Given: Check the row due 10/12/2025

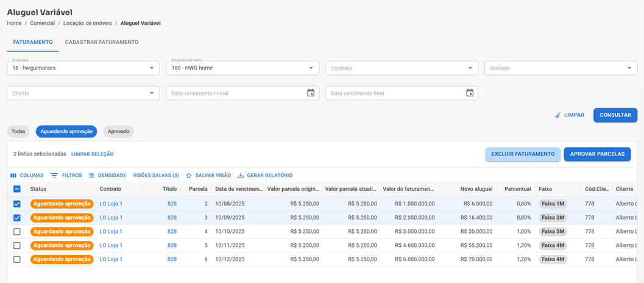Looking at the screenshot, I should point(17,260).
